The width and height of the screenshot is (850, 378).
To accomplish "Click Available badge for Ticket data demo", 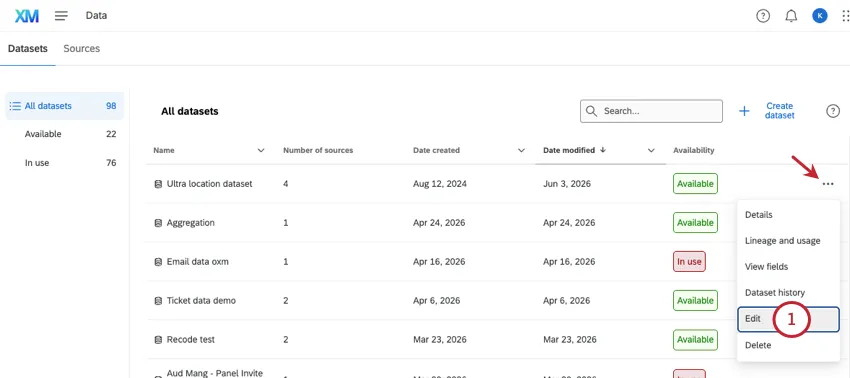I will coord(695,301).
